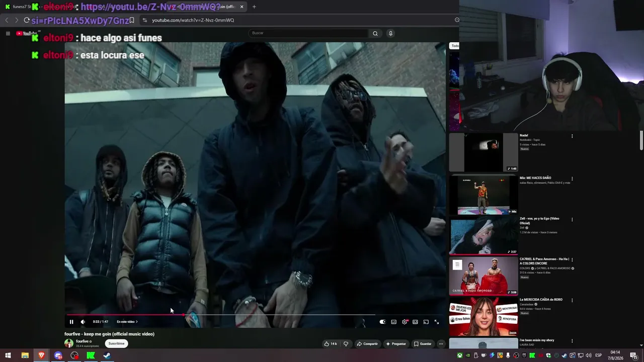Open the 'Nada!' video thumbnail
644x362 pixels.
coord(483,152)
